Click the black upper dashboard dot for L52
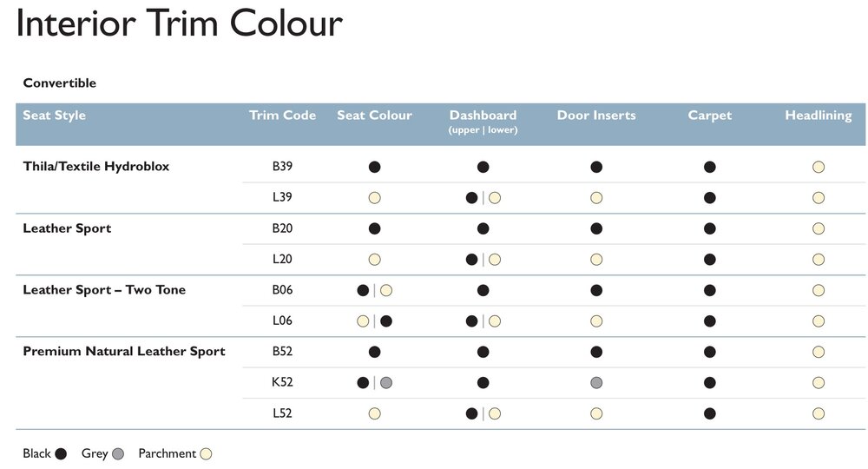868x469 pixels. point(471,413)
